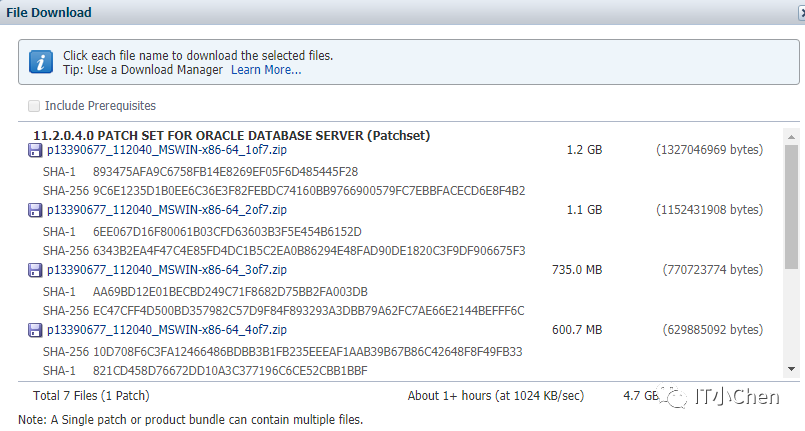Download the 2of7 zip file name
Screen dimensions: 805x431
coord(166,210)
